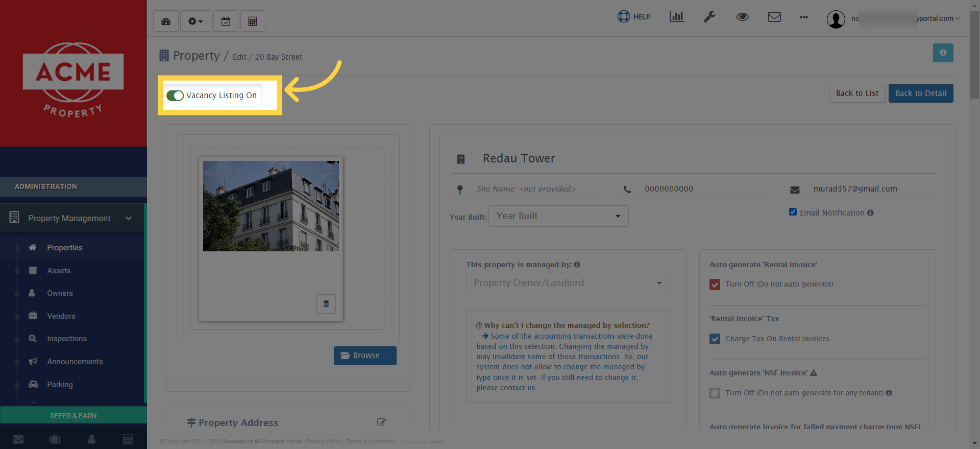Click the Privacy Policy footer link
980x449 pixels.
324,442
